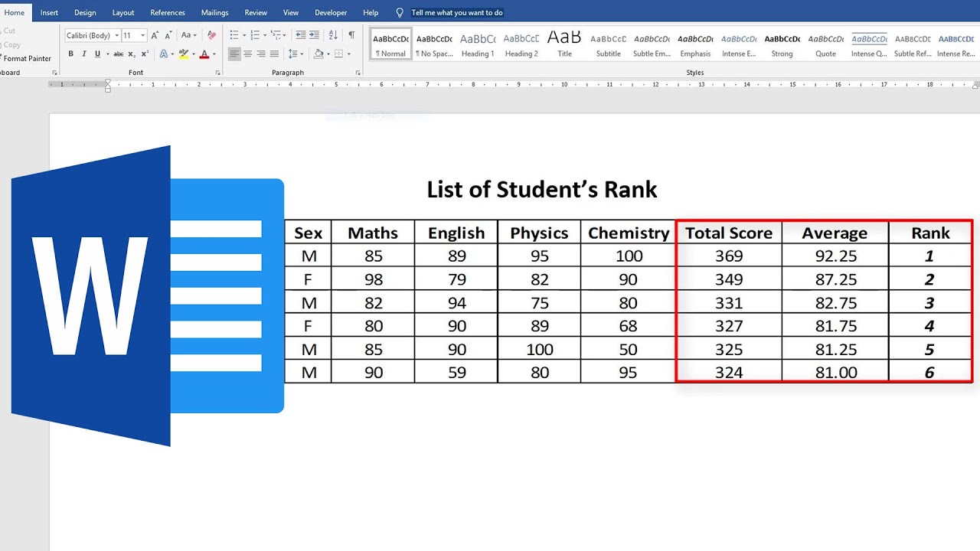Open bullets library dropdown arrow

point(243,35)
